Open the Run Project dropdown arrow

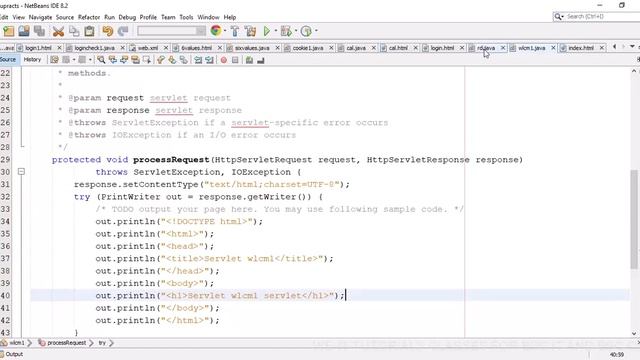pyautogui.click(x=276, y=31)
